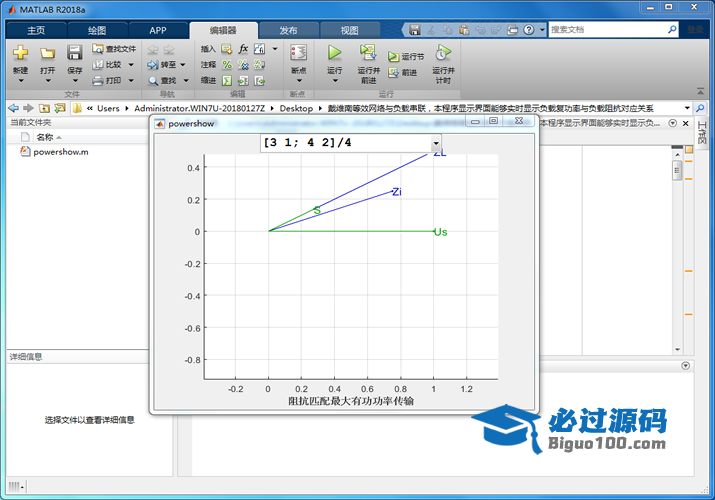Click the green percent comment icon
715x500 pixels.
[x=227, y=65]
